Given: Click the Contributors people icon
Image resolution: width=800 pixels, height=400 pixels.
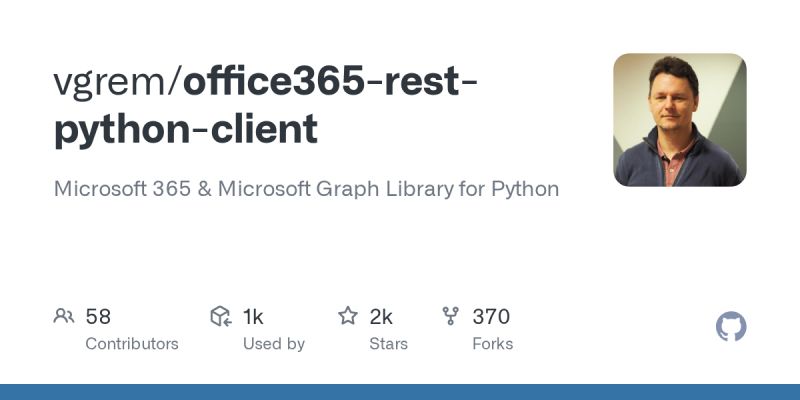Looking at the screenshot, I should click(x=64, y=317).
